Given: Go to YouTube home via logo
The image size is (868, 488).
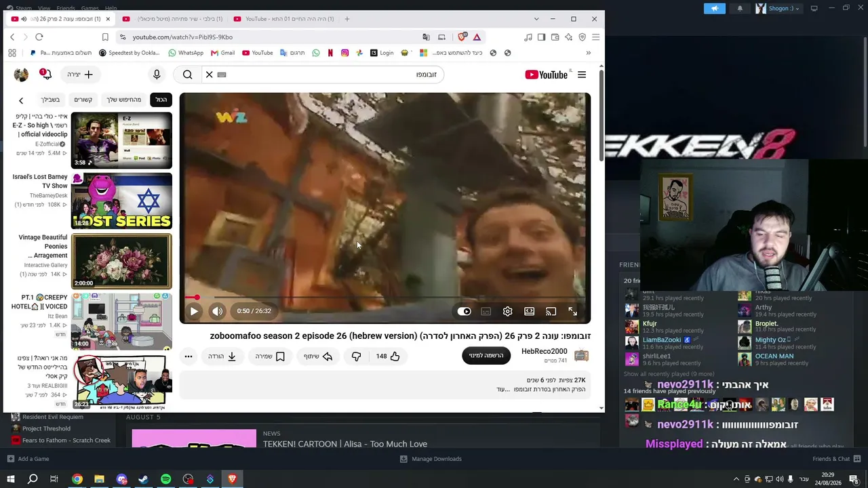Looking at the screenshot, I should pyautogui.click(x=547, y=75).
